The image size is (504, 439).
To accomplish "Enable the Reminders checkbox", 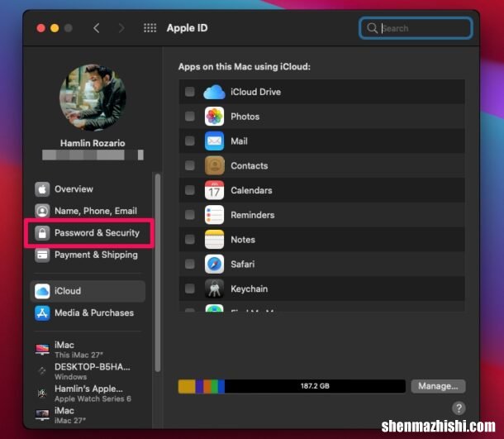I will 190,214.
